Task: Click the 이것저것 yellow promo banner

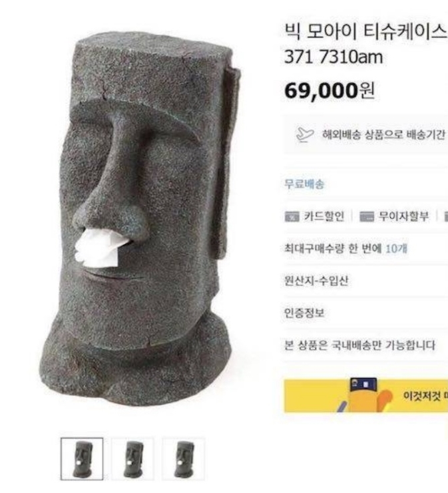Action: (366, 396)
